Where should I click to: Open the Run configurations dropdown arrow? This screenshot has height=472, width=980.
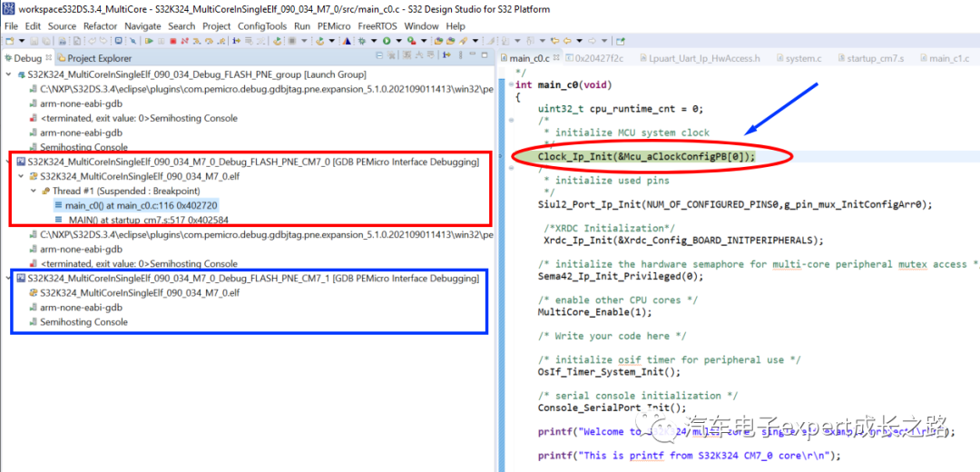pos(398,41)
